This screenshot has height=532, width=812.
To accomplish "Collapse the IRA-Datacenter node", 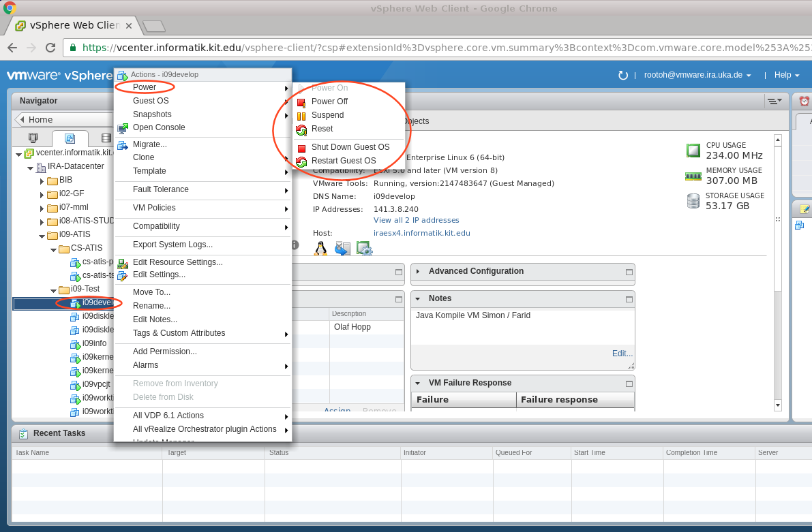I will [x=31, y=168].
